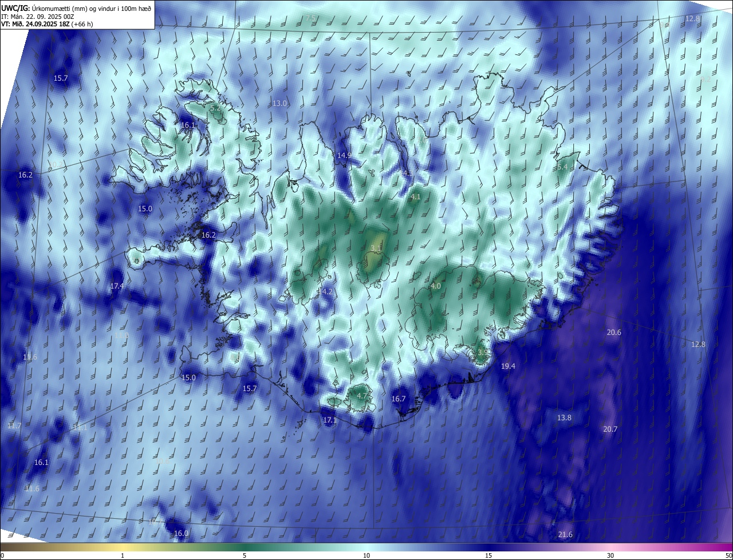Screen dimensions: 733x560
Task: Select the 7.5 value label
Action: tap(310, 18)
